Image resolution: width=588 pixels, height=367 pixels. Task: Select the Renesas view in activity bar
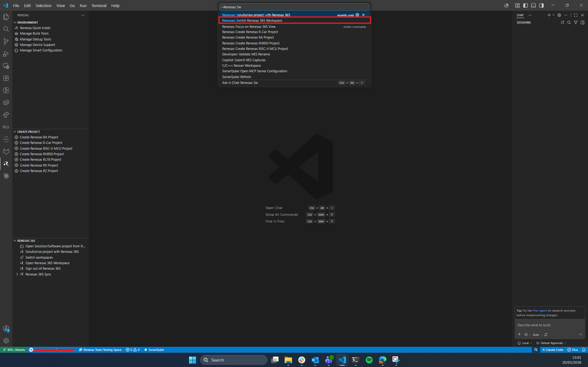pos(6,164)
